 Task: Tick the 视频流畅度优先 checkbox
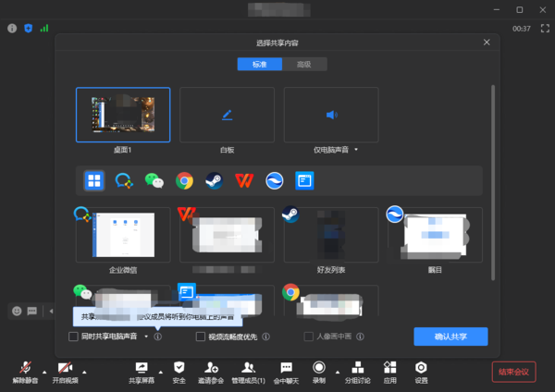click(x=201, y=337)
